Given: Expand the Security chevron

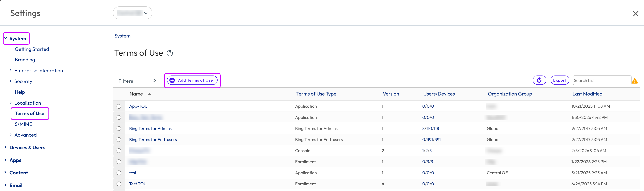Looking at the screenshot, I should click(x=11, y=81).
